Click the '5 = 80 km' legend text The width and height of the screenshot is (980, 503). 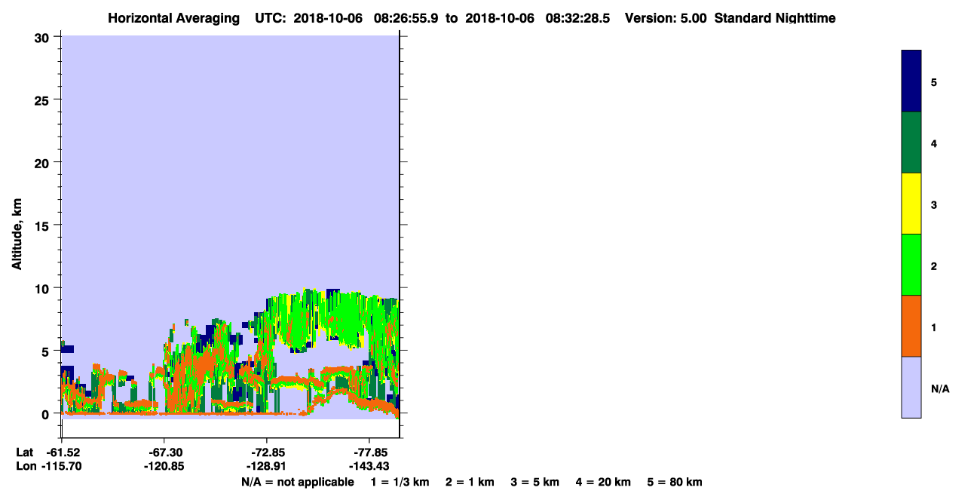[675, 482]
